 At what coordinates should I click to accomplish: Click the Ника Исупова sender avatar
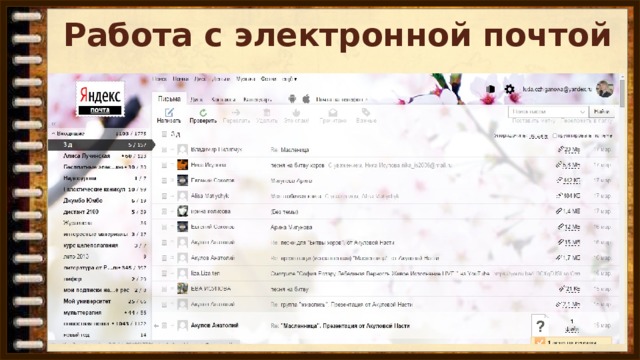(x=182, y=165)
